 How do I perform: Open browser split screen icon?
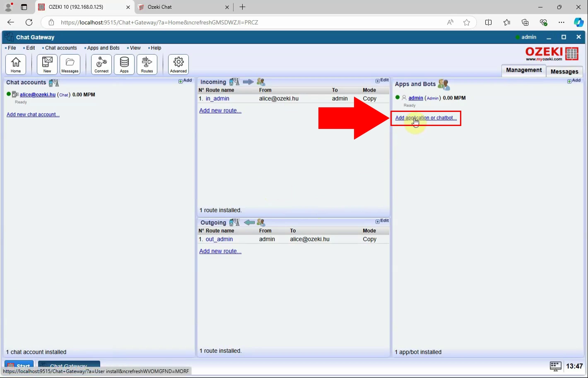coord(489,22)
